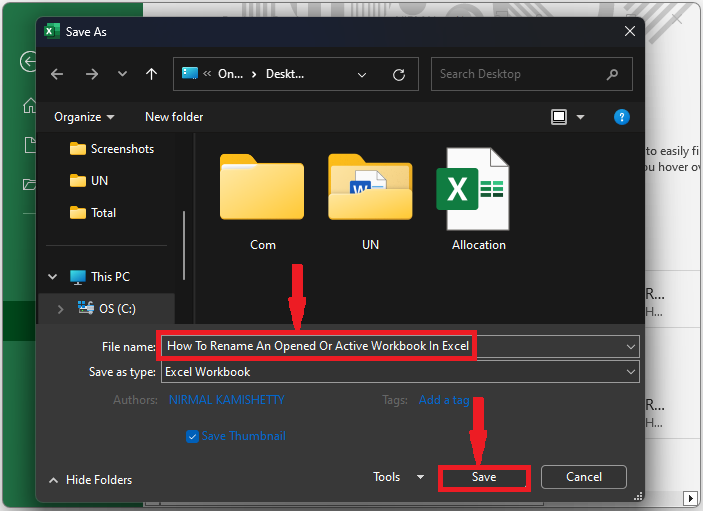Toggle the Save Thumbnail checkbox
This screenshot has width=703, height=514.
192,437
